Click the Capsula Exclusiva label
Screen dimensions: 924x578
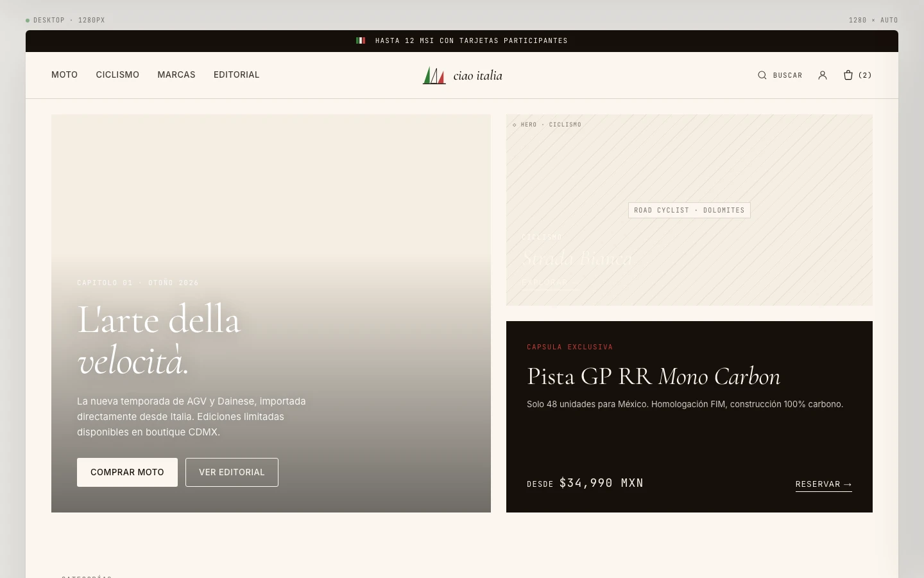click(570, 347)
